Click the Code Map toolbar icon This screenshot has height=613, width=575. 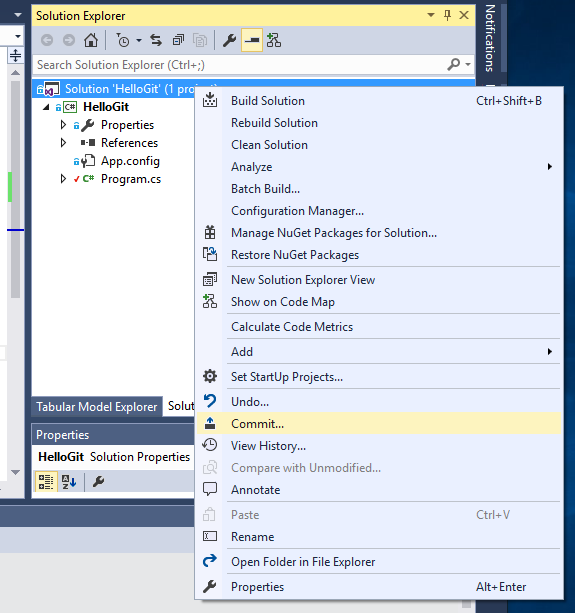click(274, 40)
